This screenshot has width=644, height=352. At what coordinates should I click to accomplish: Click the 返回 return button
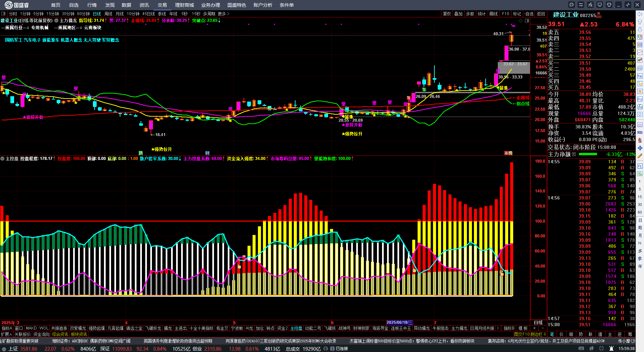point(541,14)
